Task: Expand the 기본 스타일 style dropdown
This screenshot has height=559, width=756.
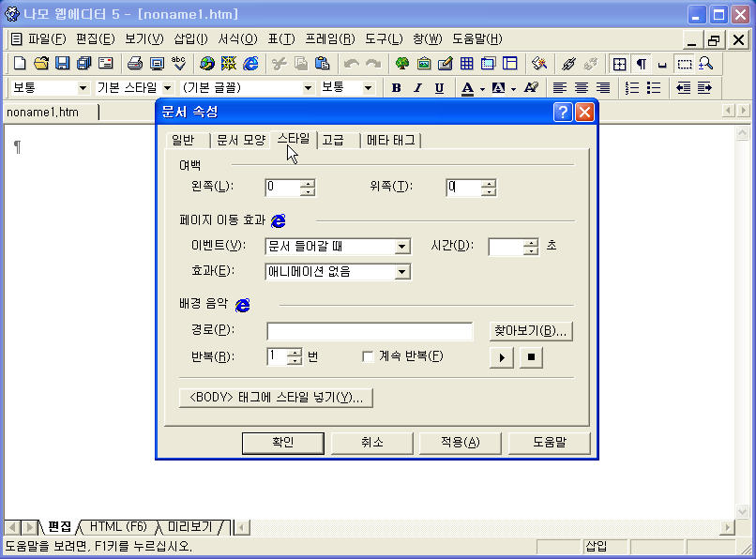Action: point(167,88)
